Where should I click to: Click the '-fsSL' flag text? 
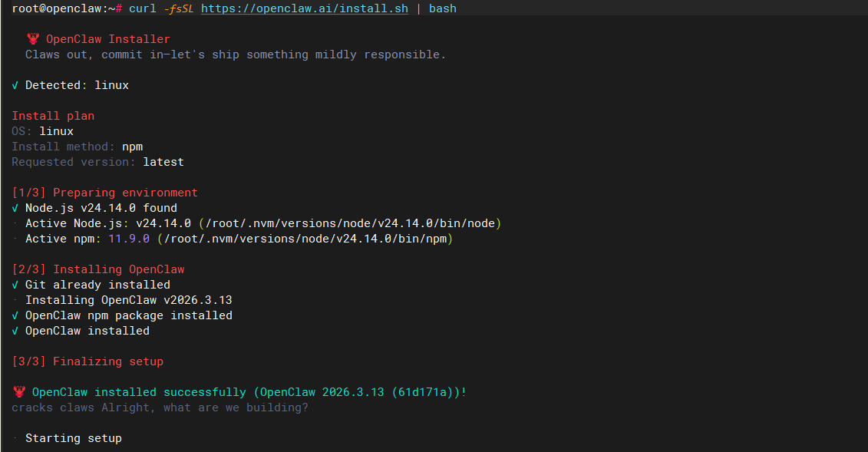pos(178,9)
